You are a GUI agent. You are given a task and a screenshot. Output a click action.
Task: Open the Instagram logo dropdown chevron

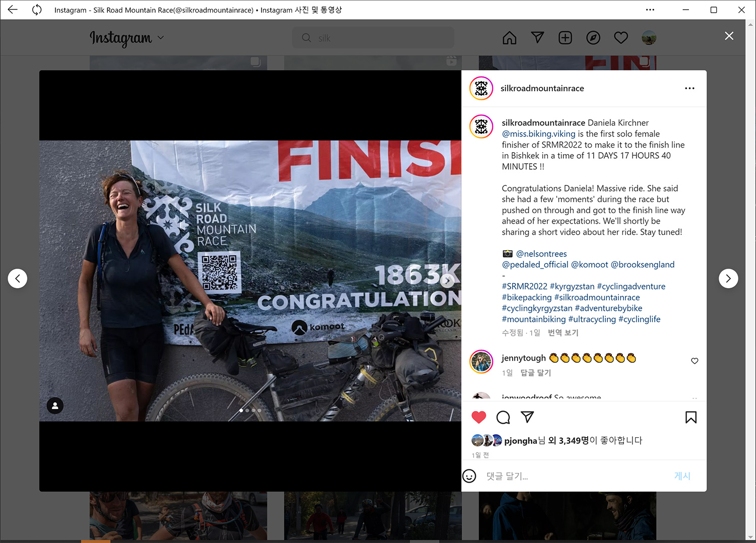[161, 38]
